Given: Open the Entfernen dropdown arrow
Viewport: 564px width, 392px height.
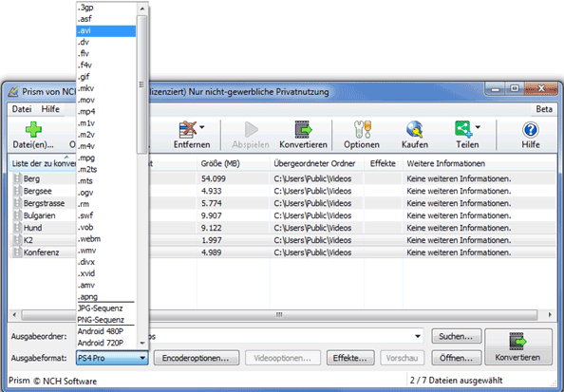Looking at the screenshot, I should click(202, 127).
